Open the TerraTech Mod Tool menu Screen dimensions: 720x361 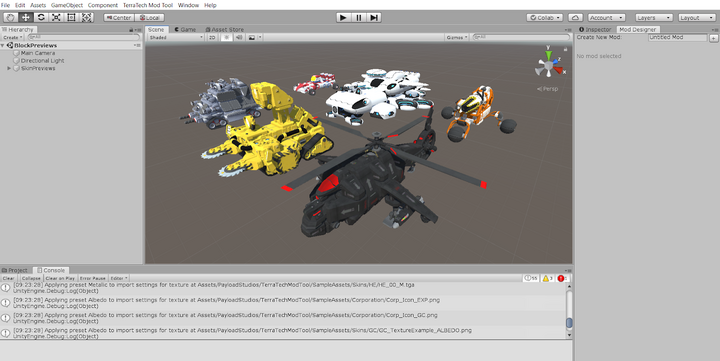[148, 5]
